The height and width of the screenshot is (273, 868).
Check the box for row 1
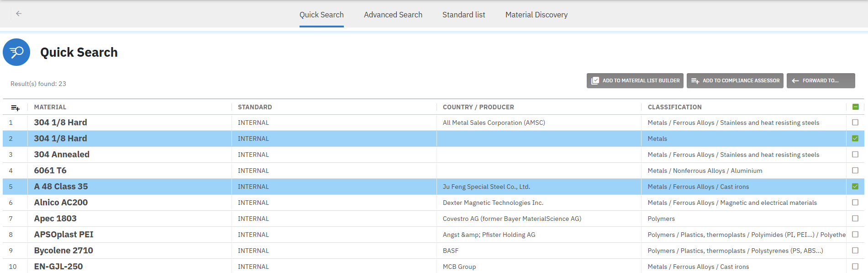855,123
